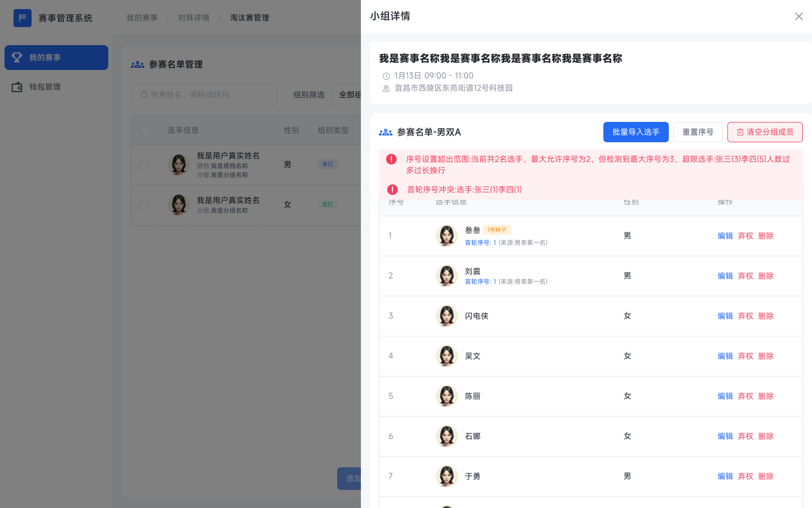Click the 搜索姓名、昵称或搭档 search field
Viewport: 812px width, 508px height.
pyautogui.click(x=204, y=95)
